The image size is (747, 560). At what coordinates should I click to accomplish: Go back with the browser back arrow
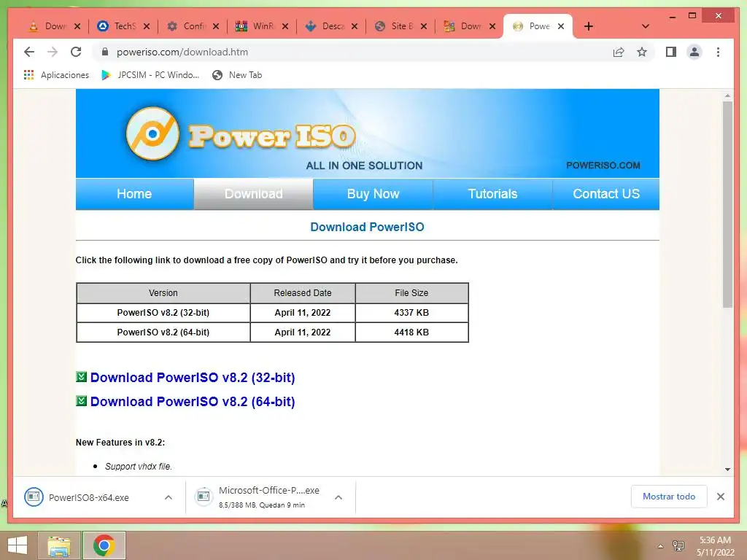(29, 52)
